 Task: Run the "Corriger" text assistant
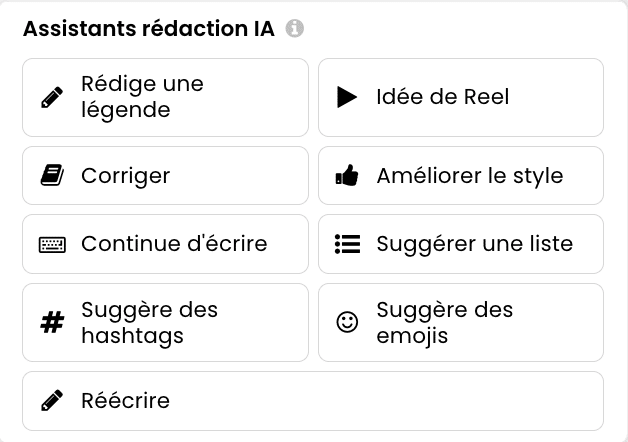pyautogui.click(x=126, y=176)
